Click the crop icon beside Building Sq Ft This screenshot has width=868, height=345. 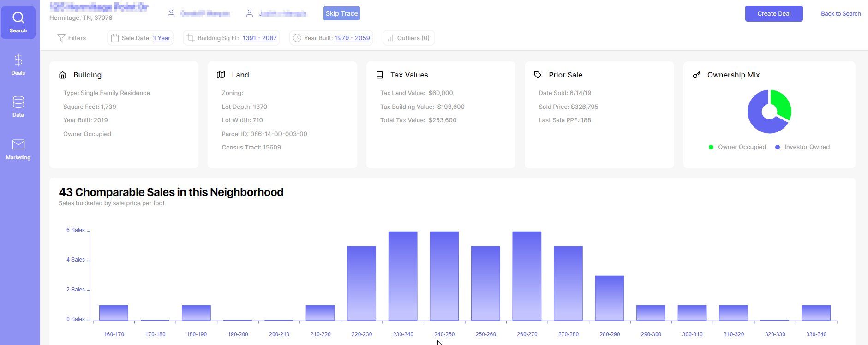coord(191,38)
